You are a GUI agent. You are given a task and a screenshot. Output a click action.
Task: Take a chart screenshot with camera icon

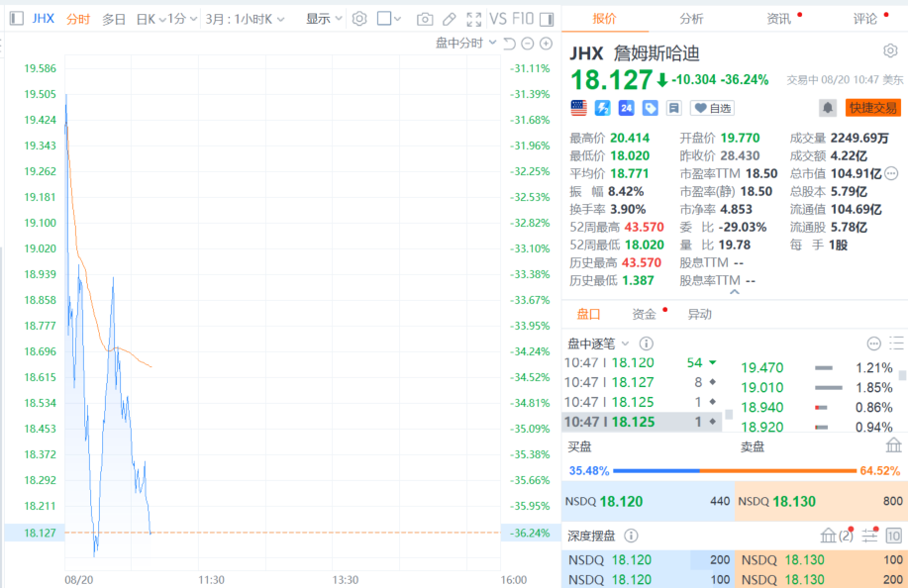click(425, 19)
